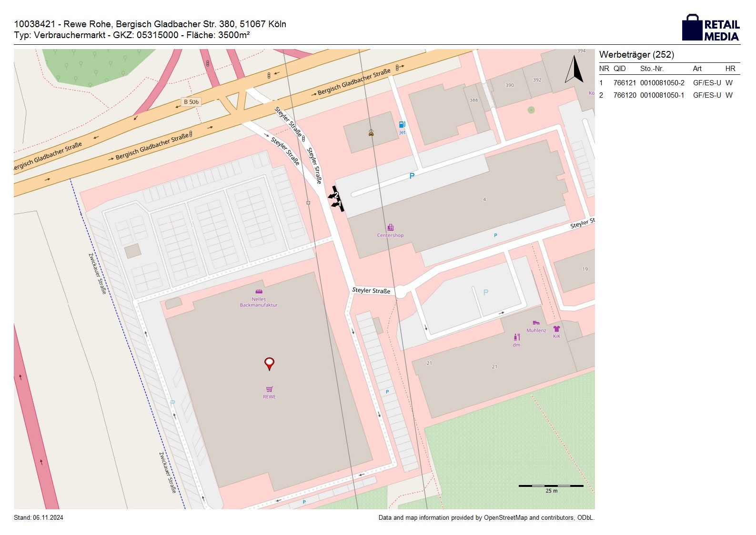This screenshot has height=535, width=756.
Task: Click the Werbeträger (252) heading
Action: coord(636,55)
